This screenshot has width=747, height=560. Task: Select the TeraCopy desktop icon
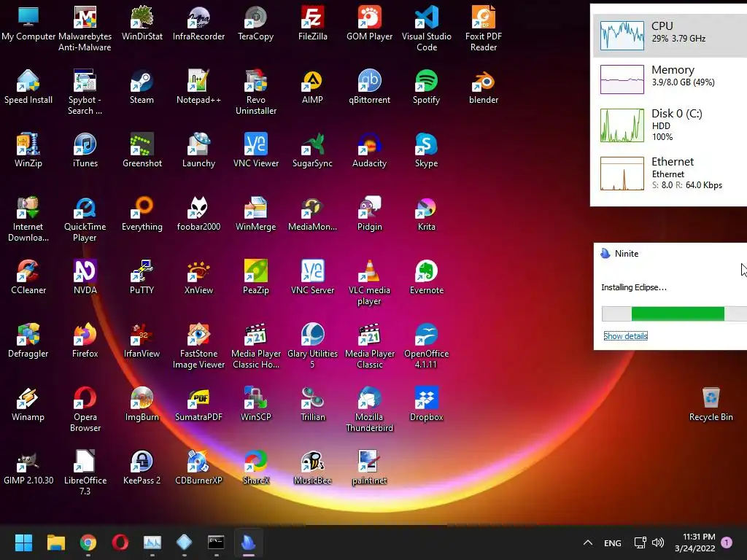click(256, 24)
